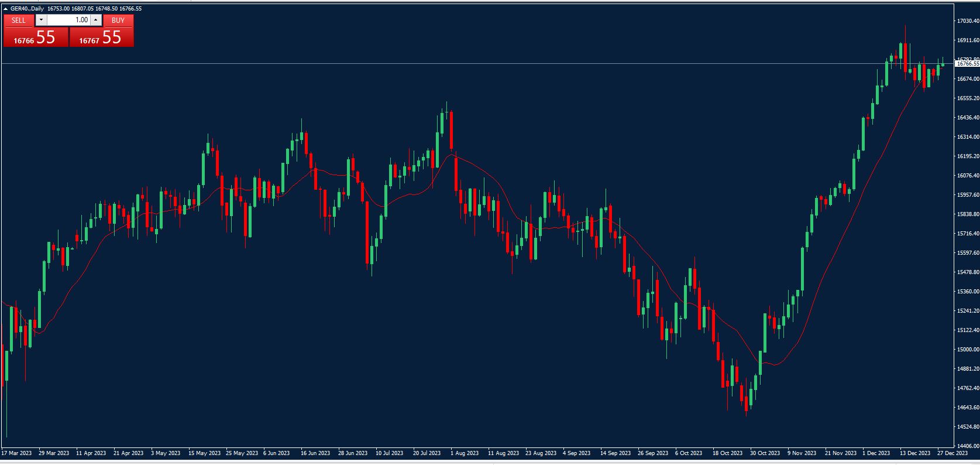Click the 21 Nov 2023 date label
Viewport: 980px width, 465px height.
(840, 453)
